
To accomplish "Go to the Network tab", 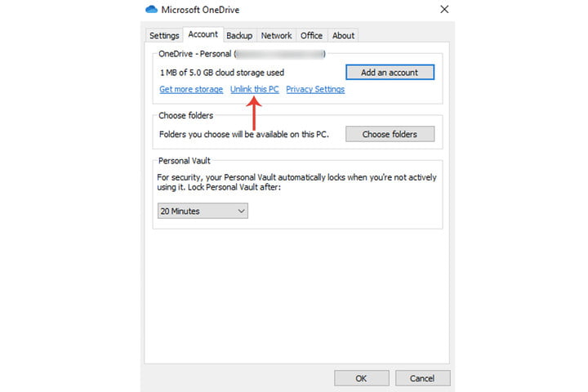I will (276, 35).
